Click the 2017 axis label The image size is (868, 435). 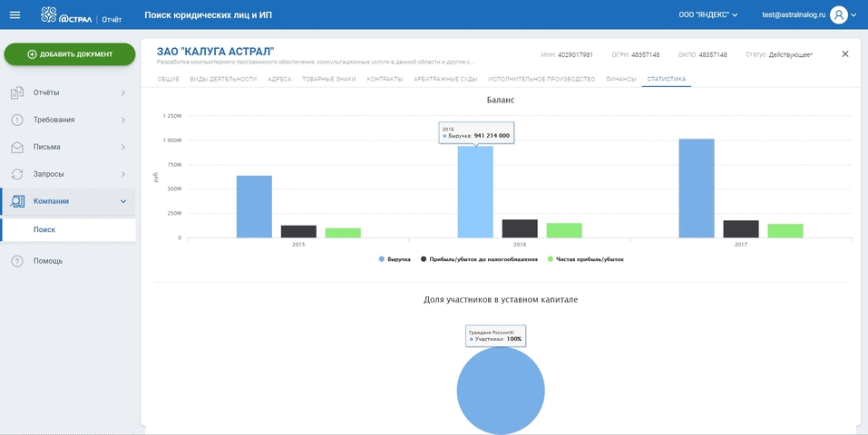[x=741, y=245]
